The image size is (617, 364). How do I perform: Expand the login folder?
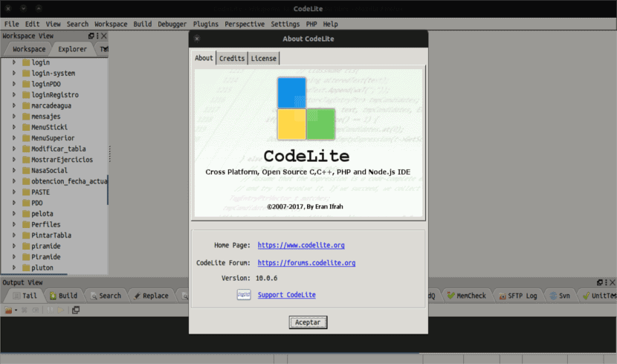click(x=14, y=62)
